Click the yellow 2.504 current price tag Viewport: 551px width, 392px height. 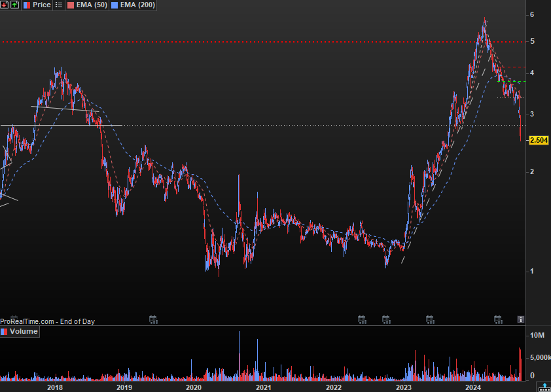coord(539,140)
